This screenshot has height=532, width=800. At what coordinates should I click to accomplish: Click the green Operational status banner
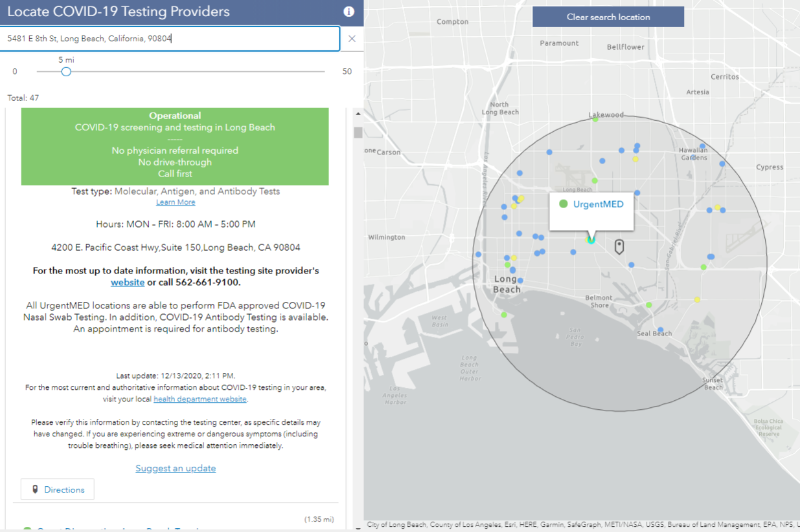175,146
